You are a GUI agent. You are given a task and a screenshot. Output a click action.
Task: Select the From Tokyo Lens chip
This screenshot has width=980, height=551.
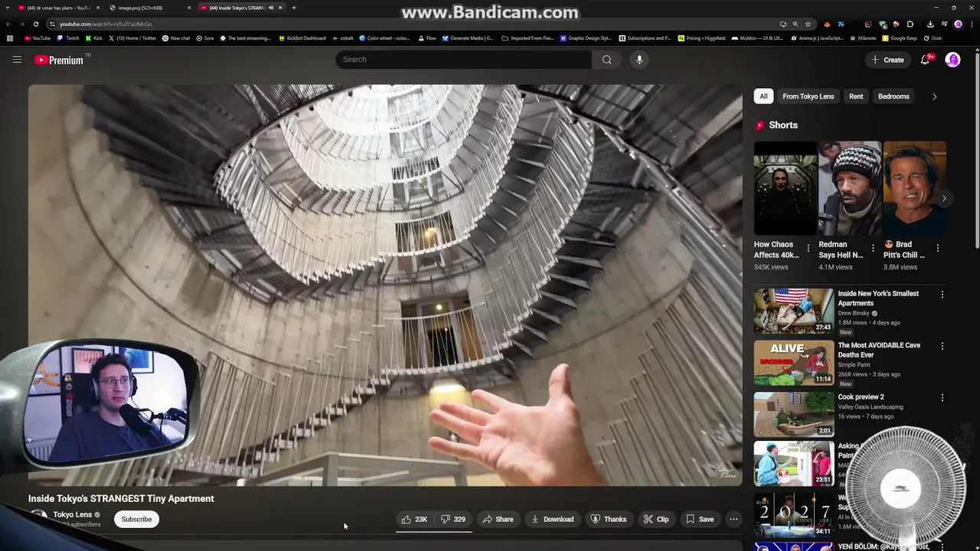click(808, 96)
